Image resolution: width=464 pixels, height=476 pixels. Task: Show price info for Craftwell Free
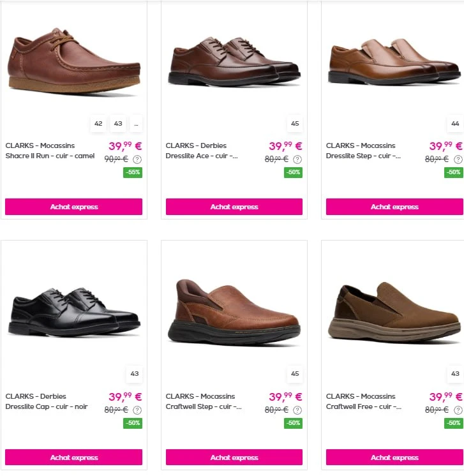pos(458,410)
